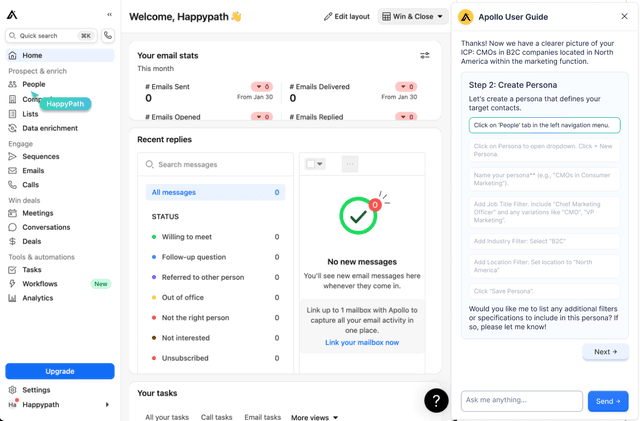Click the Calls phone icon
This screenshot has height=421, width=640.
pos(13,185)
